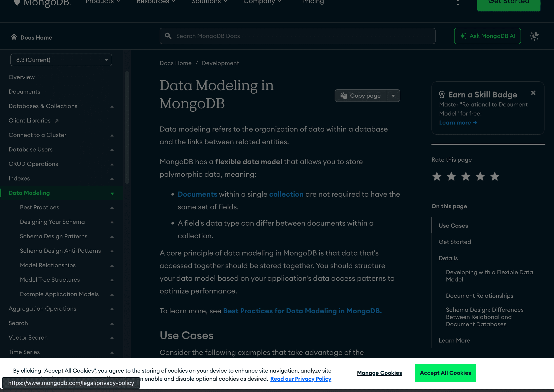
Task: Click Learn more in Skill Badge card
Action: pos(458,123)
